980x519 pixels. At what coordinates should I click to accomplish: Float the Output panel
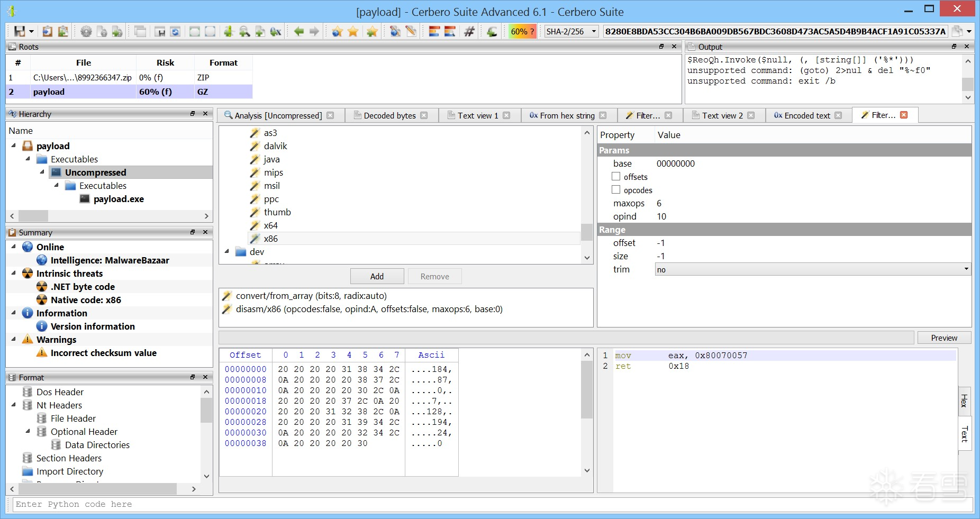point(954,47)
